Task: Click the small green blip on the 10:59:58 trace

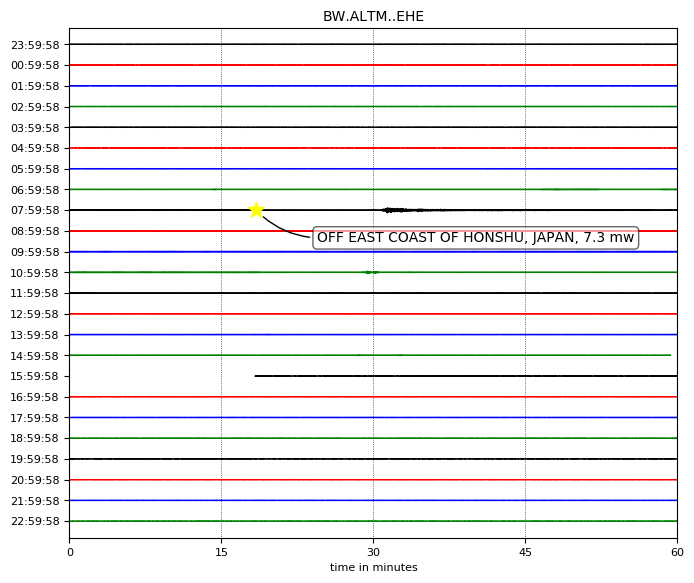Action: coord(370,272)
